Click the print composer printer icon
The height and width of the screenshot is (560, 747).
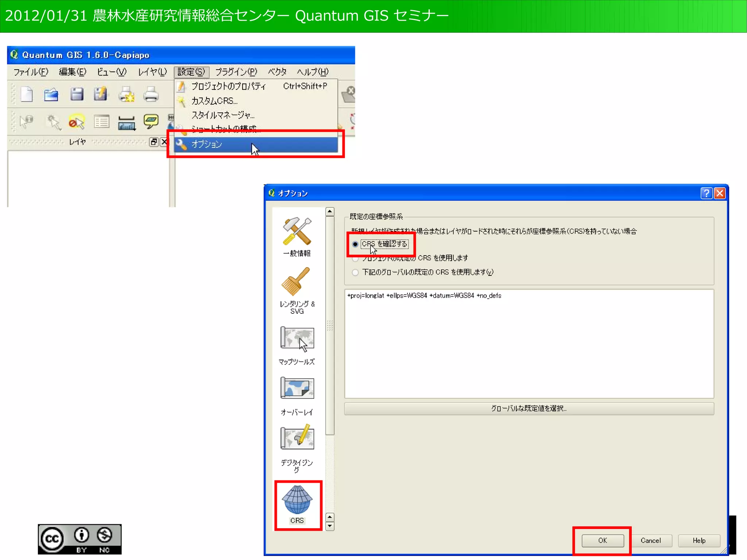point(151,94)
